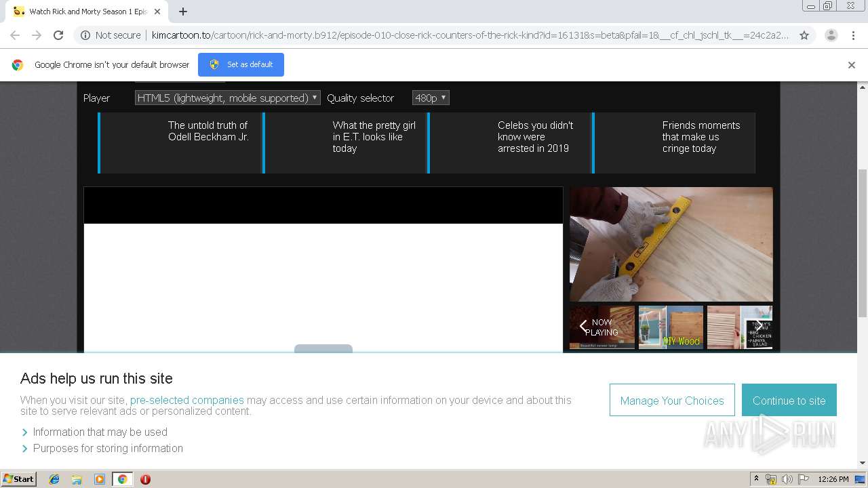Click the show desktop button
Image resolution: width=868 pixels, height=488 pixels.
point(861,479)
